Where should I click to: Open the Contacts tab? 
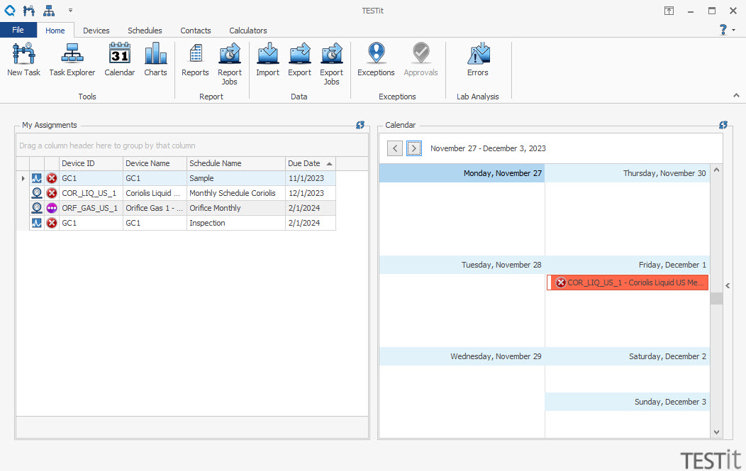click(196, 30)
